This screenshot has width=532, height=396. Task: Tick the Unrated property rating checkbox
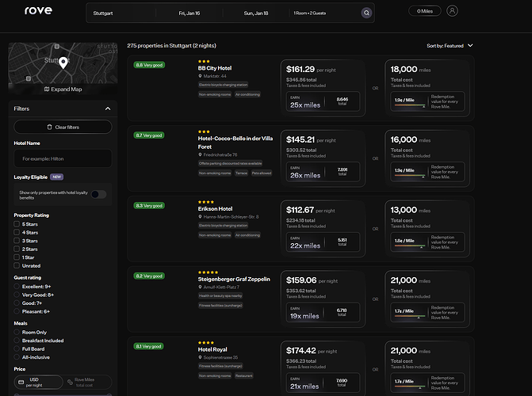(17, 265)
